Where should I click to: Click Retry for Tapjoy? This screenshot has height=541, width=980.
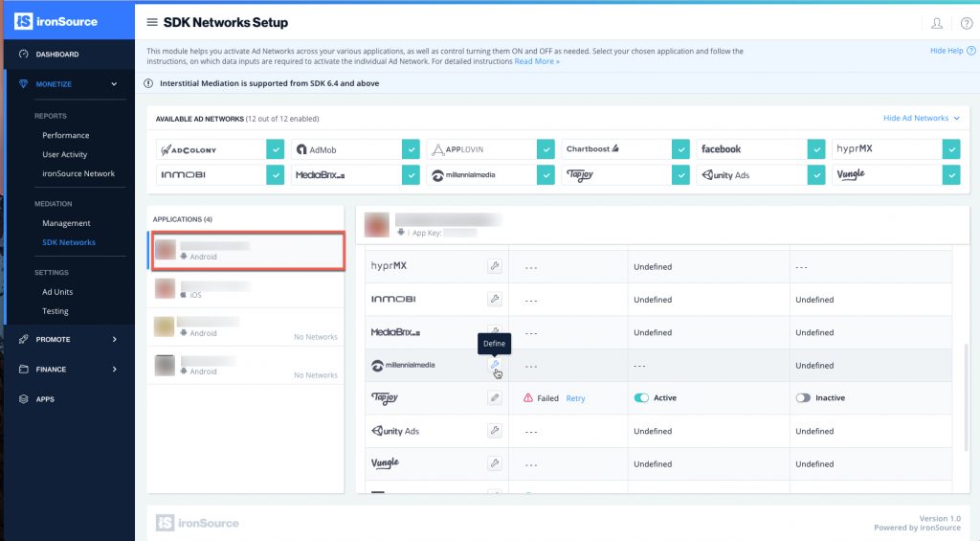coord(575,398)
